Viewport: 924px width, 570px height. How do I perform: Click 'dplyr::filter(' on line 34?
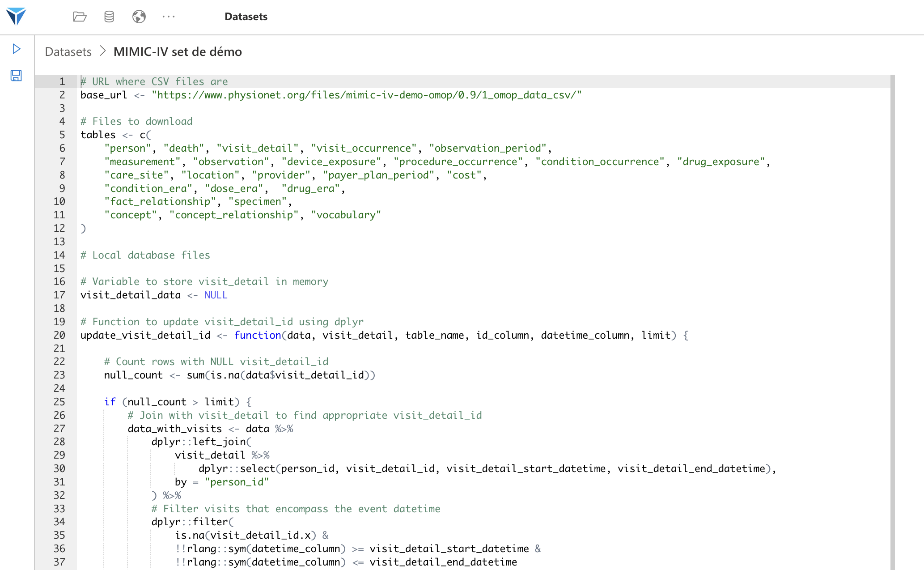pos(193,522)
